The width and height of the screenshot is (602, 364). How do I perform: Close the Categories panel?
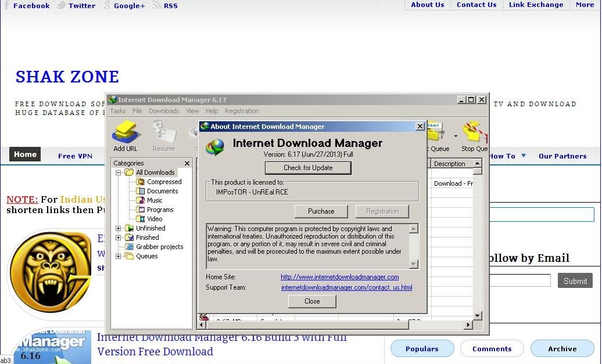tap(187, 163)
